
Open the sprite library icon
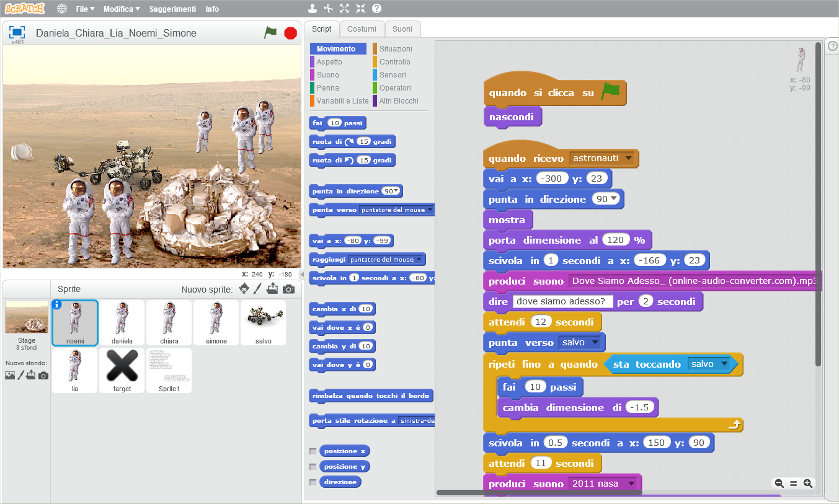click(x=243, y=289)
